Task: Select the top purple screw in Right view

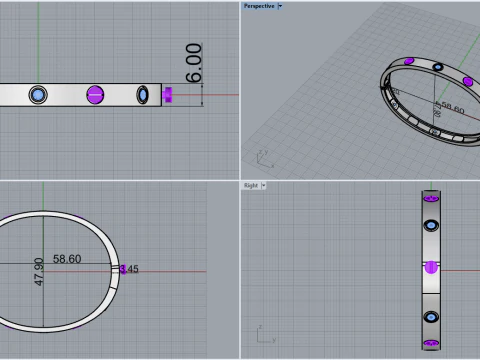Action: [x=431, y=199]
